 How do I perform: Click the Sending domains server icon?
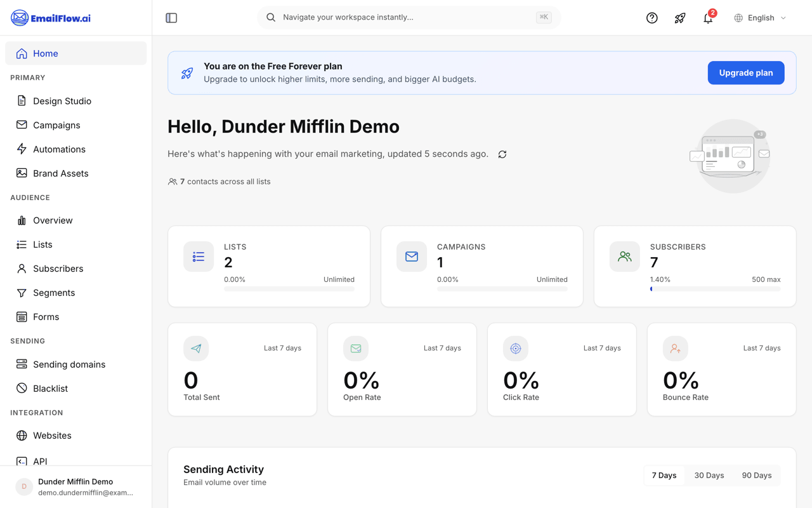(22, 364)
